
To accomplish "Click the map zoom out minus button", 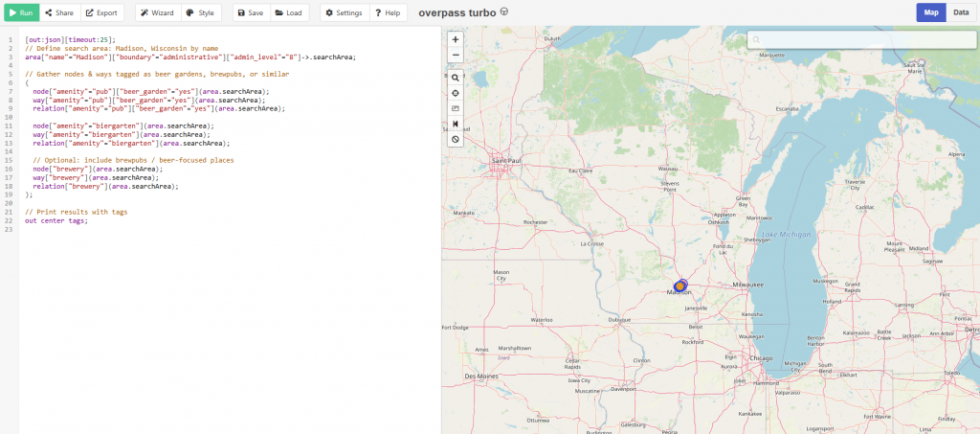I will click(x=456, y=56).
